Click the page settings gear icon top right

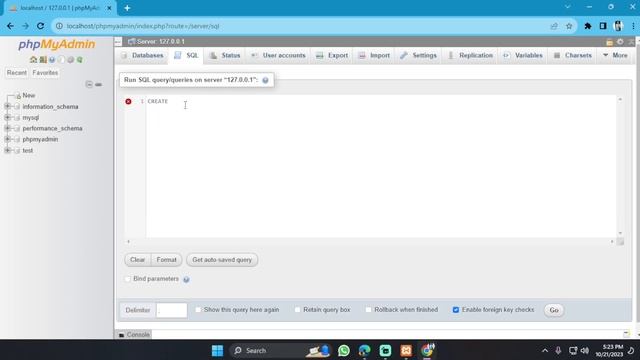pyautogui.click(x=620, y=42)
